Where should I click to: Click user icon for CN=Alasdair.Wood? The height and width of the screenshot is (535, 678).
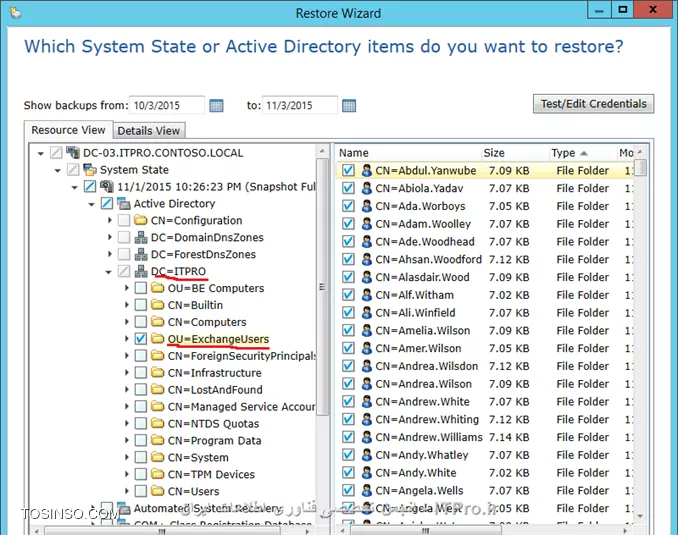point(367,277)
